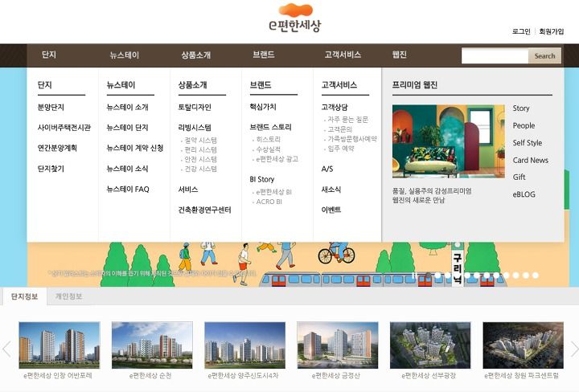
Task: Click the e편한세상 logo at top
Action: coord(295,18)
